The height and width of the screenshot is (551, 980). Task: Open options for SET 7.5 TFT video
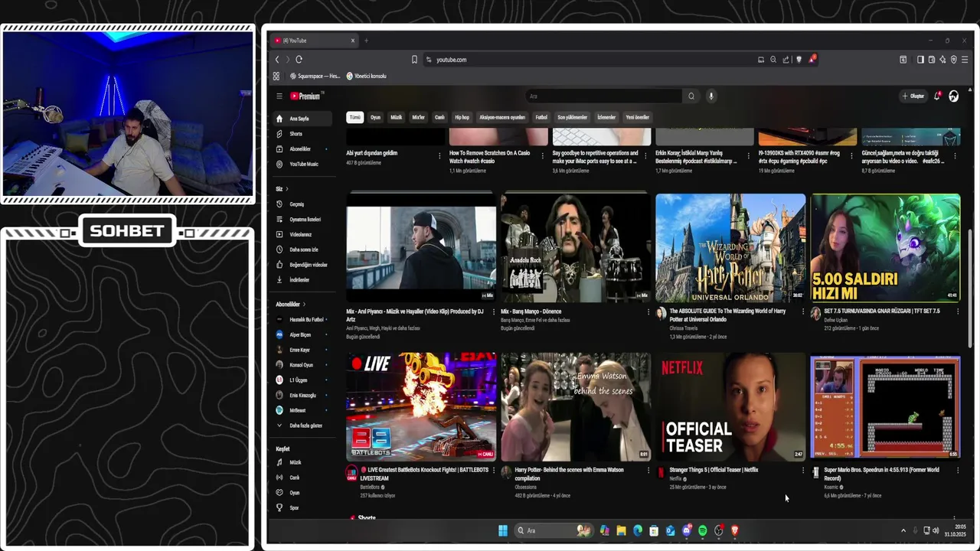(x=958, y=312)
